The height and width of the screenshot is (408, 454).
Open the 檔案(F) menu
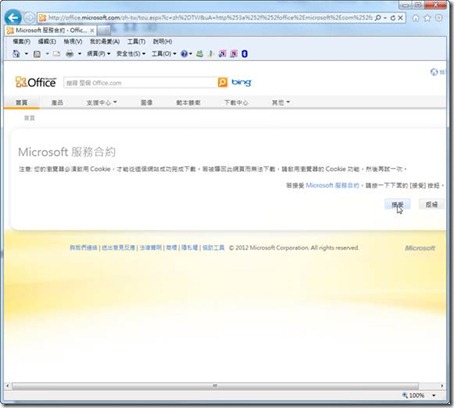(x=22, y=41)
